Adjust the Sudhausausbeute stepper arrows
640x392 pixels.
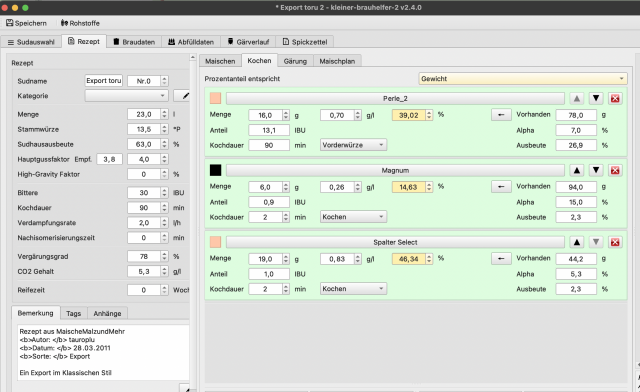[164, 144]
